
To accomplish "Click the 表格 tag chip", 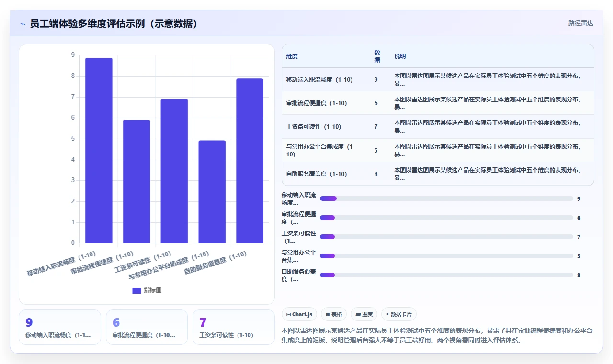I will point(334,314).
